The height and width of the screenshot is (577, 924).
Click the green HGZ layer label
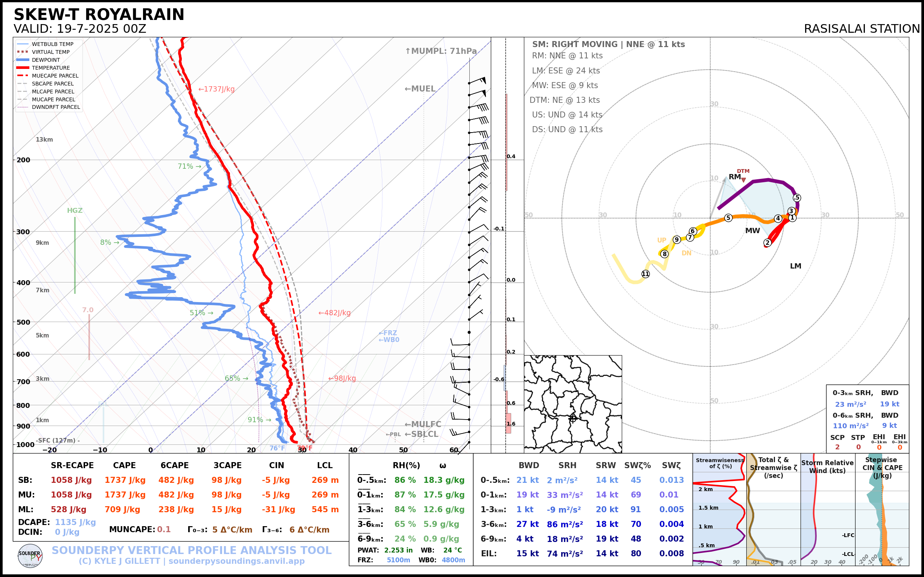click(75, 211)
